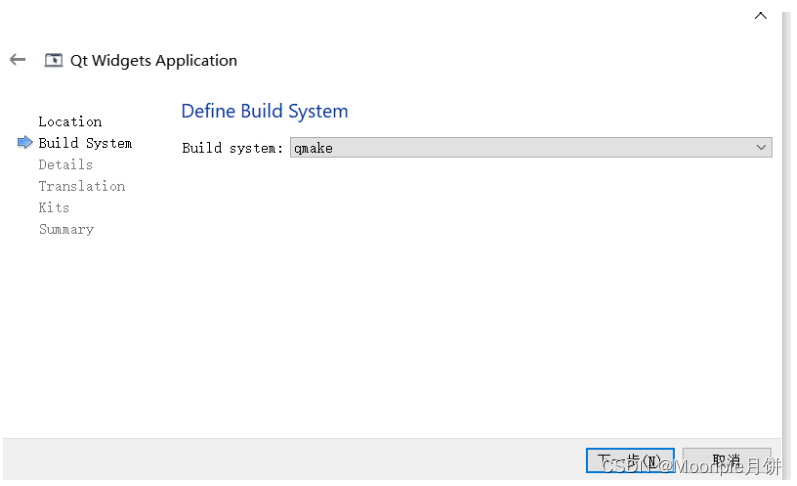The width and height of the screenshot is (797, 486).
Task: Click the 取消 cancel button
Action: [x=726, y=461]
